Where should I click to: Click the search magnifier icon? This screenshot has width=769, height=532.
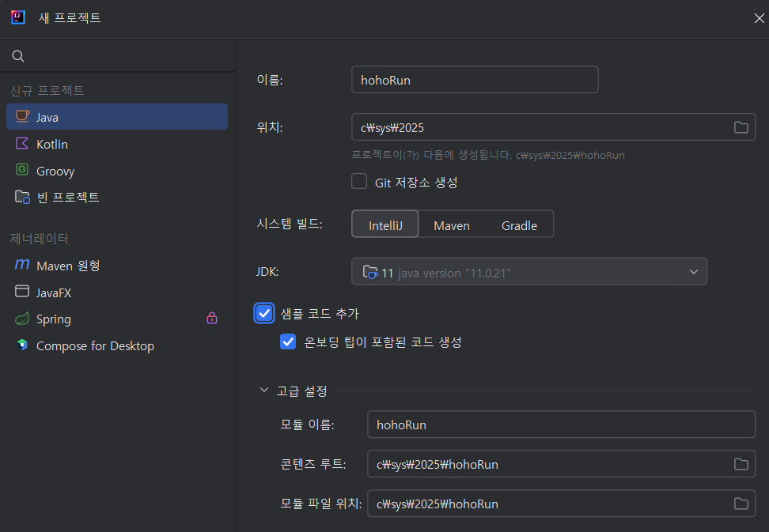click(x=18, y=56)
